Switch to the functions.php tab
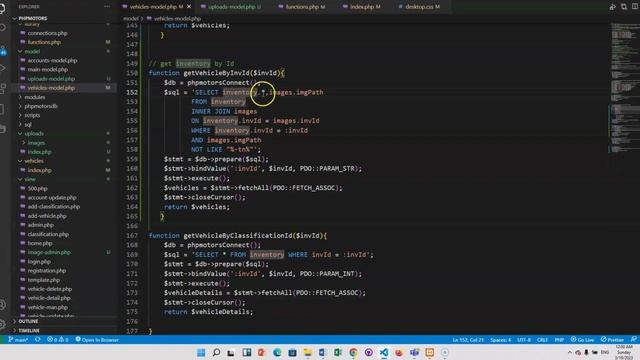 pos(302,7)
